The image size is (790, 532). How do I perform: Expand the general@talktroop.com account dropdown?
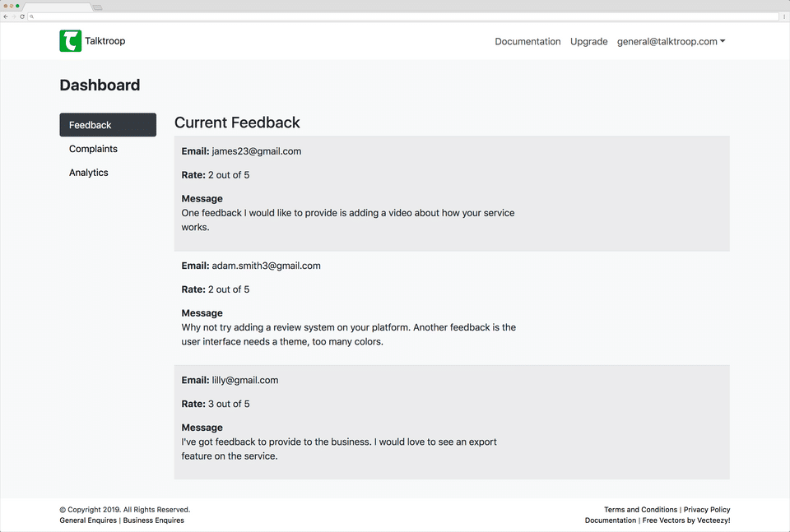coord(671,42)
